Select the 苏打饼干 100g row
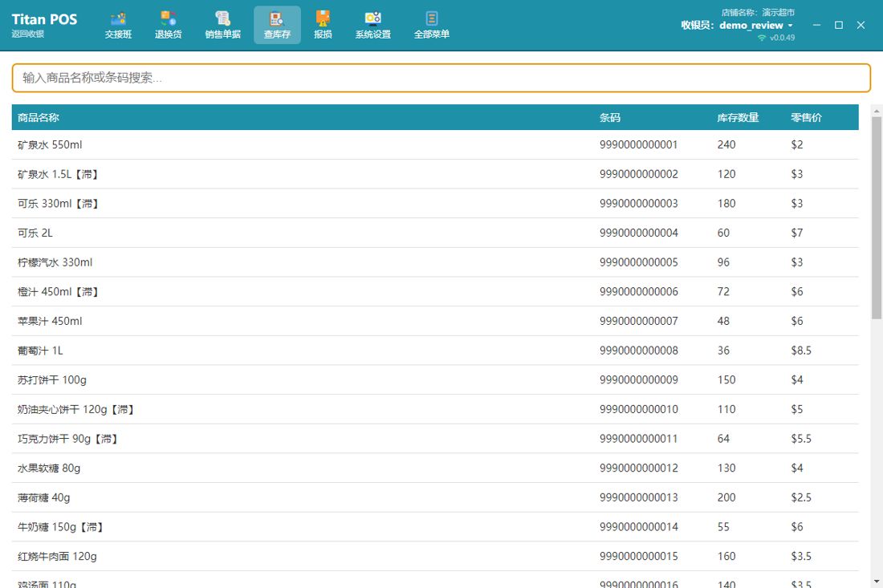This screenshot has height=588, width=883. [435, 379]
